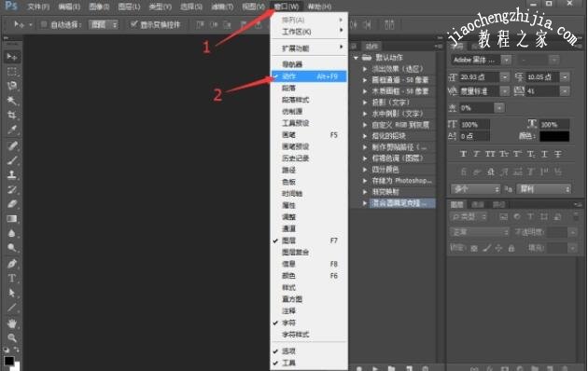Screen dimensions: 588x371
Task: Open the anti-aliasing 犀利 dropdown
Action: point(543,189)
